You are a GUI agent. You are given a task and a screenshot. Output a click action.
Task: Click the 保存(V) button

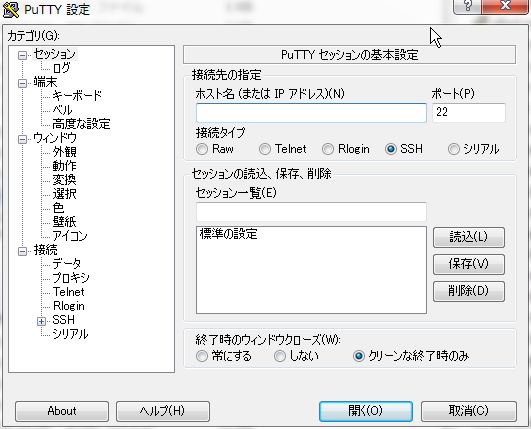(469, 264)
